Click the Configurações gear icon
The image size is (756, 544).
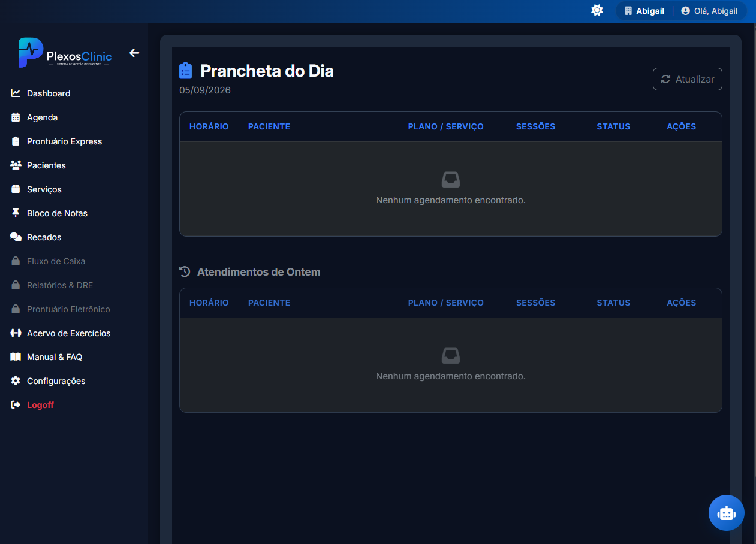(x=16, y=381)
